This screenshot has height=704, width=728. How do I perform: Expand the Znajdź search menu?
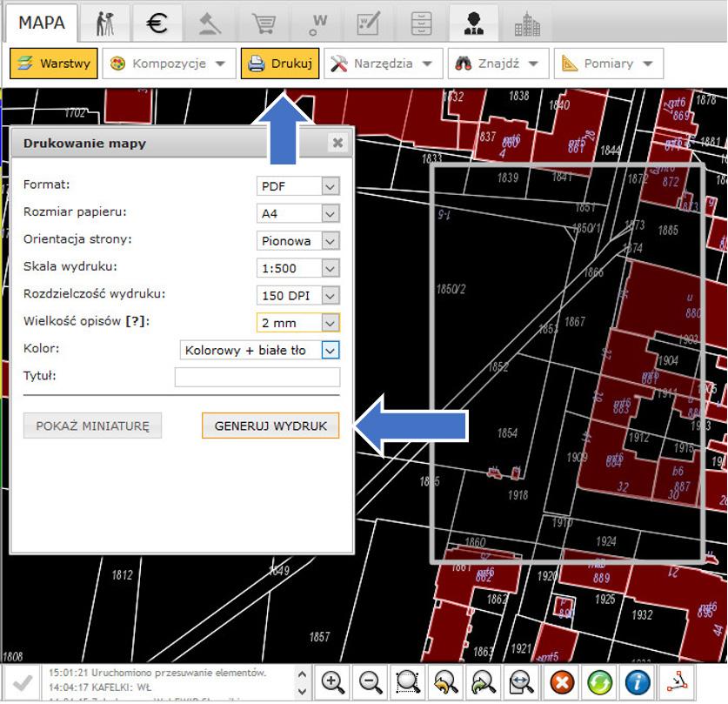click(x=498, y=64)
